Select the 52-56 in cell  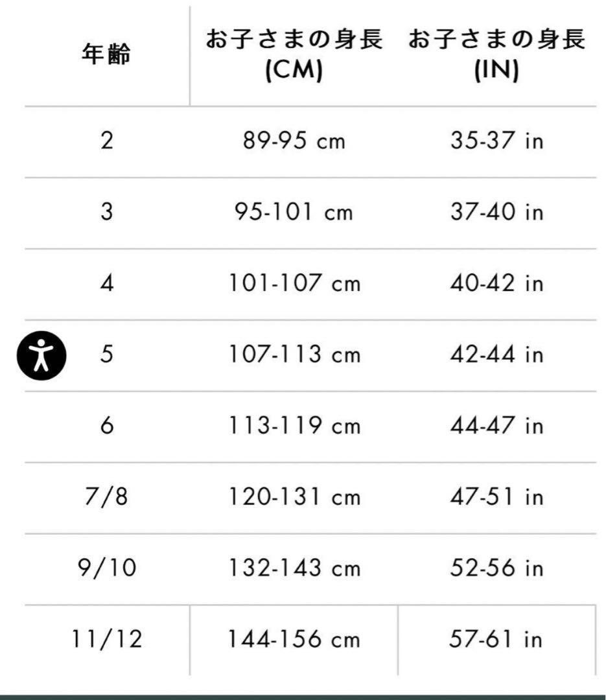pos(496,568)
